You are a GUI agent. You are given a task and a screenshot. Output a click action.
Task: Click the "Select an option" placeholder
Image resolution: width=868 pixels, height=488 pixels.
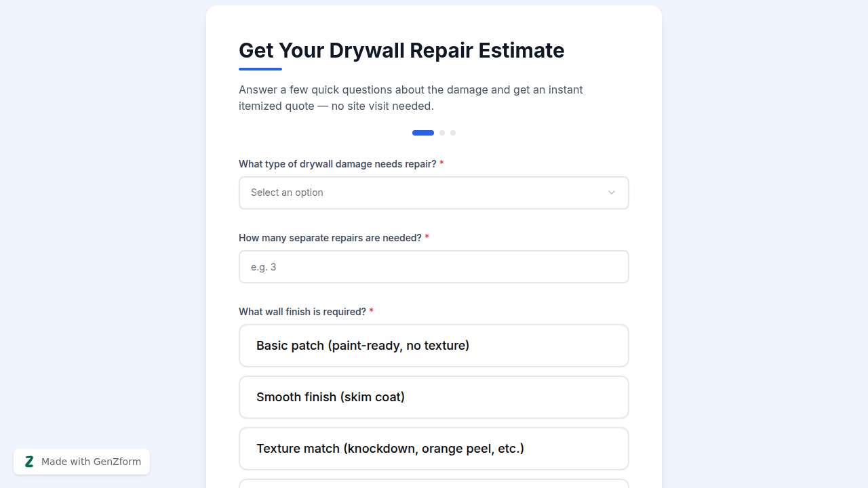point(287,192)
